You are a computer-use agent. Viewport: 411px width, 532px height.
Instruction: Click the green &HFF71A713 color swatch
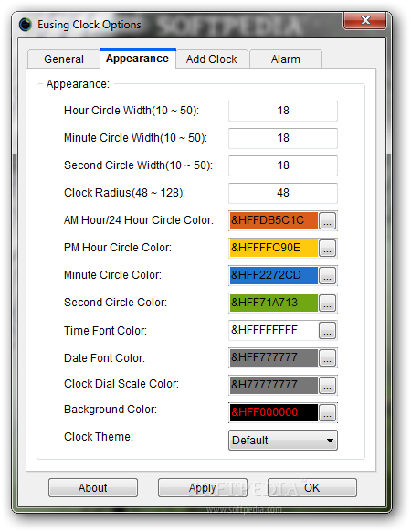pos(274,303)
